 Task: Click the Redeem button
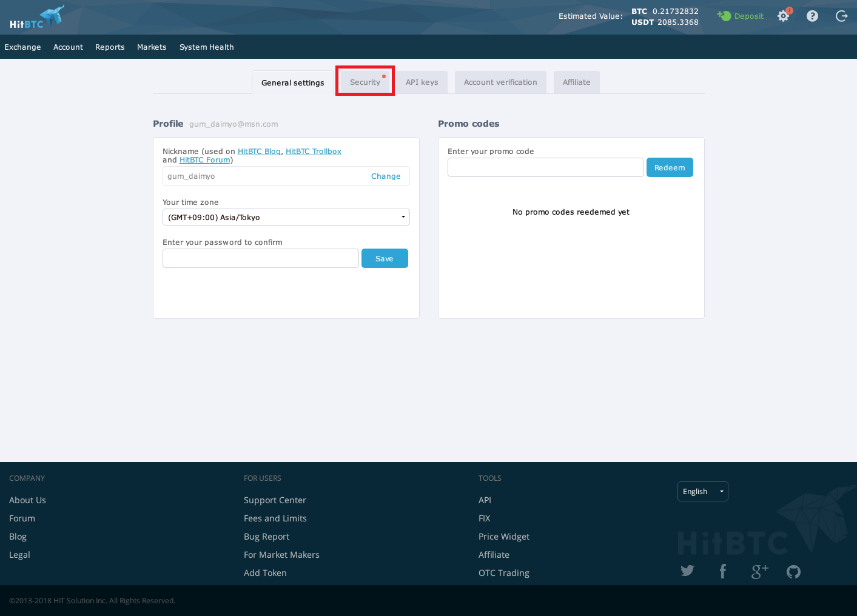670,167
